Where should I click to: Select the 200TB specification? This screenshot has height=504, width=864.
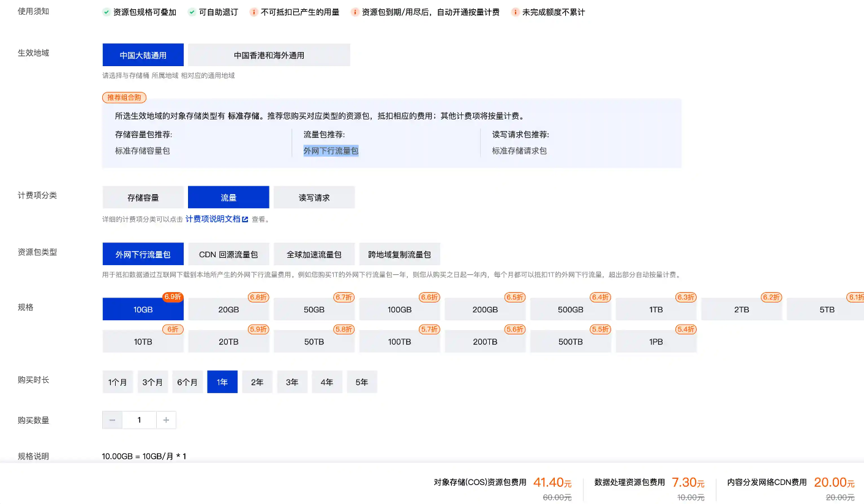pos(485,341)
